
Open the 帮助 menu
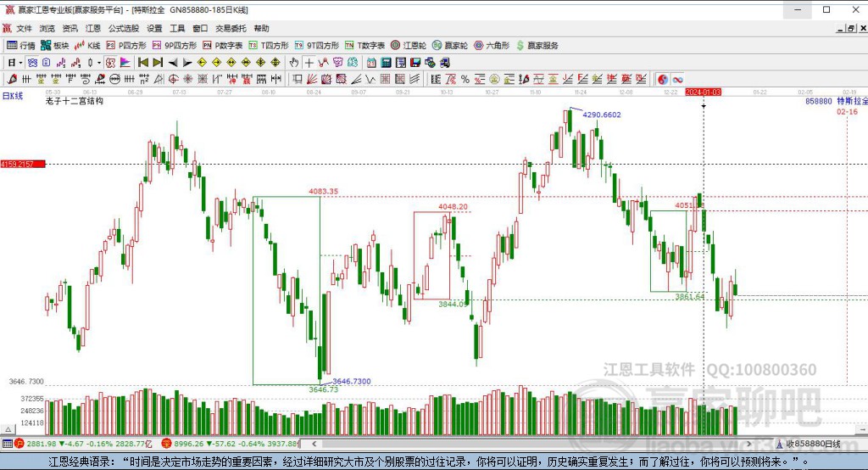(x=261, y=28)
